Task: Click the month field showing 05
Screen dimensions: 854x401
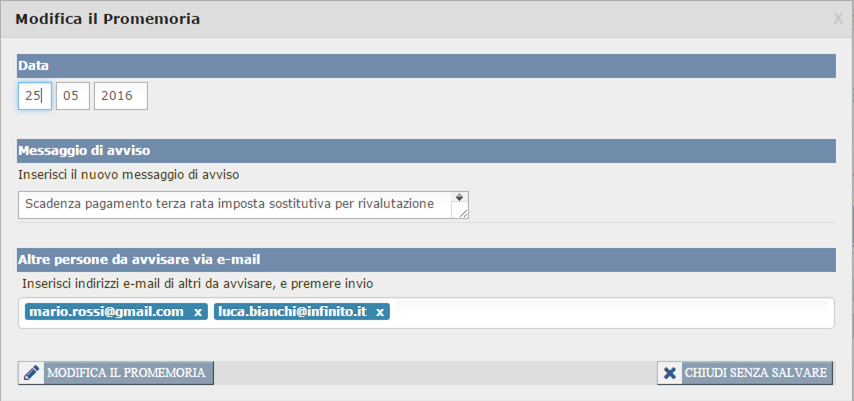Action: click(73, 96)
